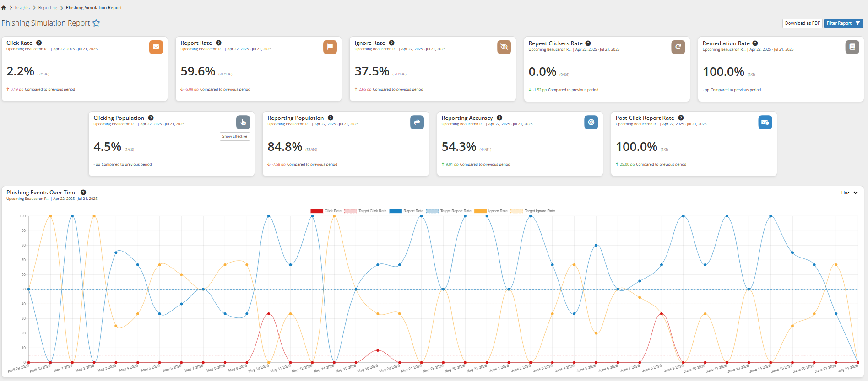Click the book icon on Remediation Rate card

pyautogui.click(x=852, y=47)
